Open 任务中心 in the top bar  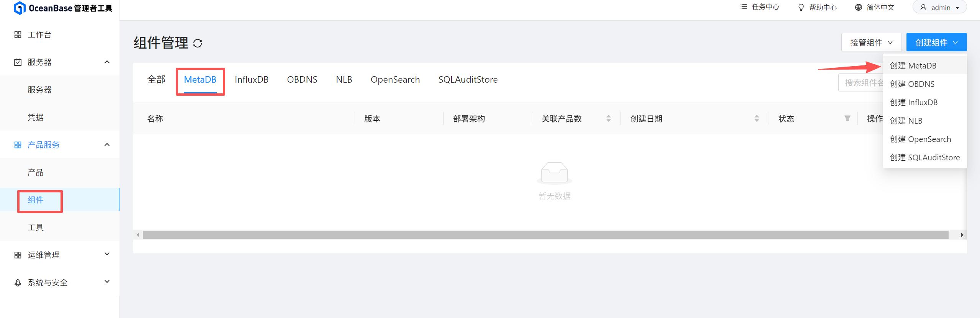[x=765, y=7]
